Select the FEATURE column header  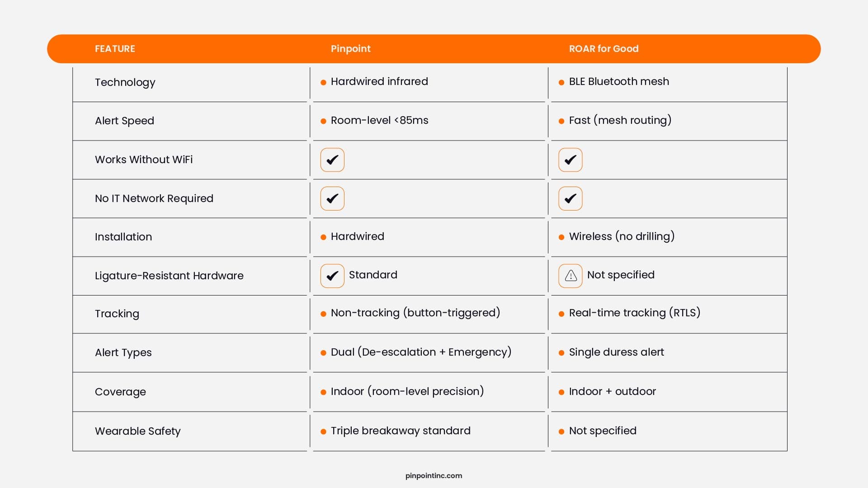tap(115, 49)
